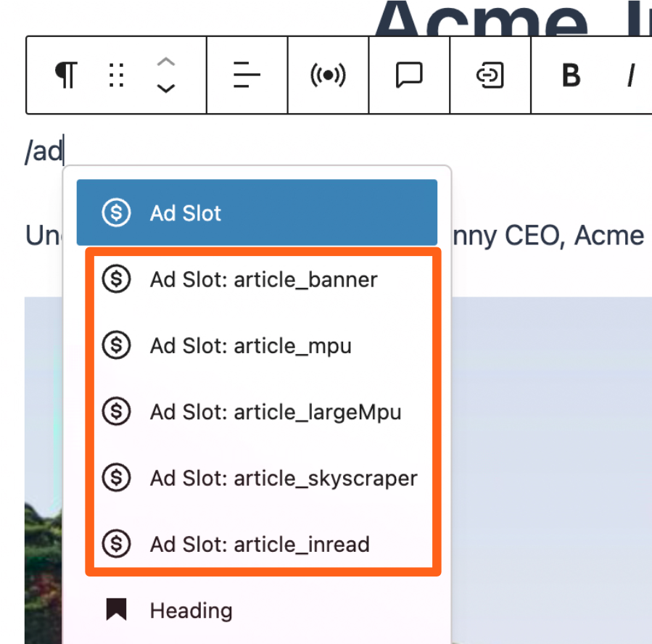Click the broadcast signal toolbar icon
The width and height of the screenshot is (652, 644).
click(328, 75)
